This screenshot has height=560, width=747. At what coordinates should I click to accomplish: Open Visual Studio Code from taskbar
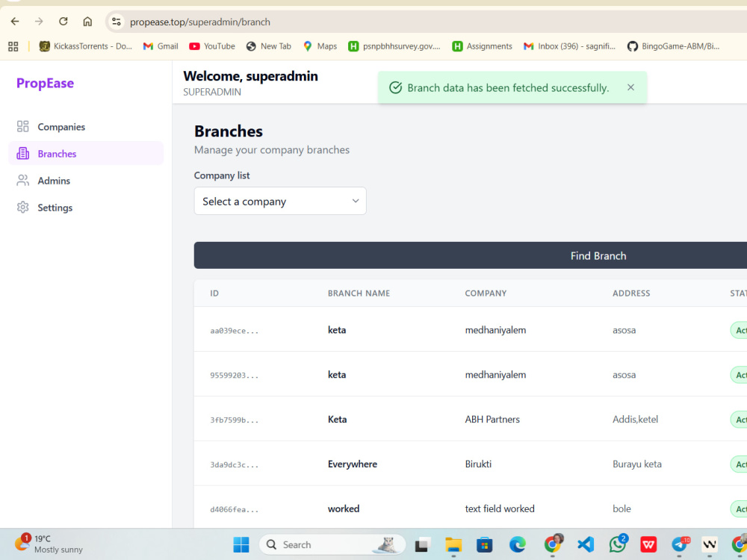coord(585,544)
